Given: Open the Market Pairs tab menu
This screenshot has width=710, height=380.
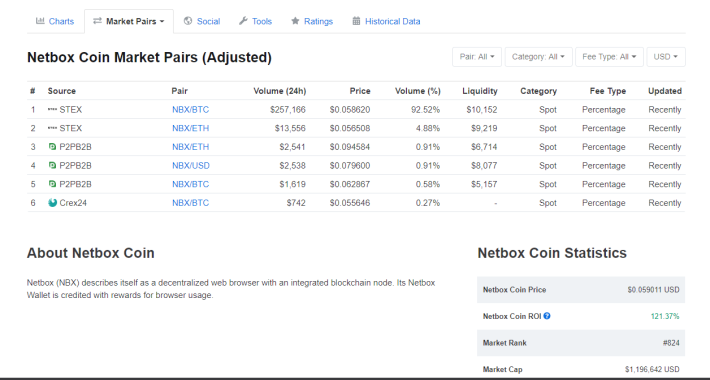Looking at the screenshot, I should pyautogui.click(x=129, y=21).
